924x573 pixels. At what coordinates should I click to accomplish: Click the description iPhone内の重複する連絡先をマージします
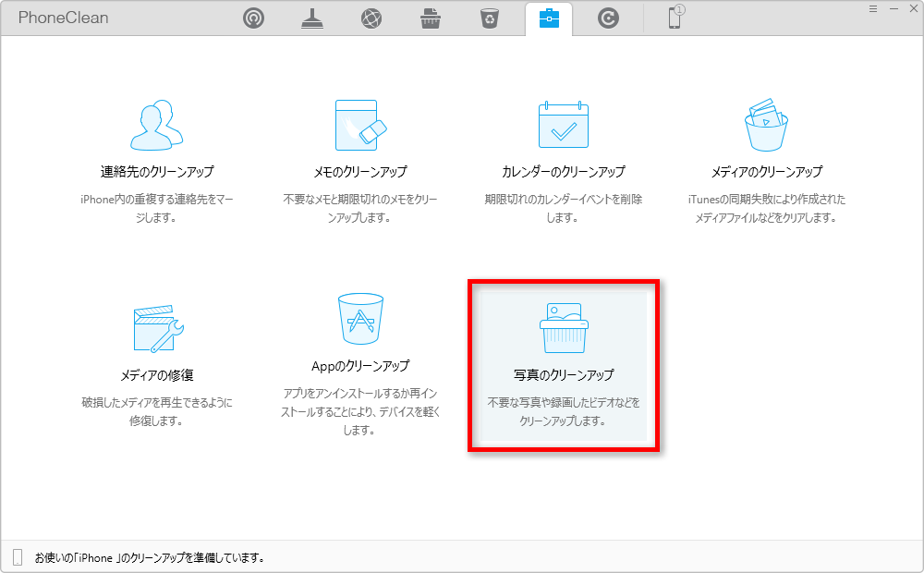(157, 208)
